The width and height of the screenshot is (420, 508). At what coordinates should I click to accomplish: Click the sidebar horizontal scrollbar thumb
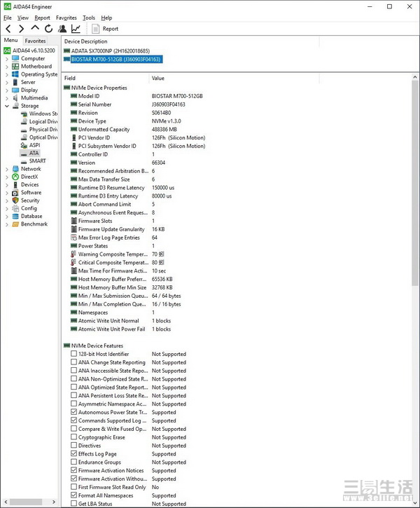pos(26,502)
